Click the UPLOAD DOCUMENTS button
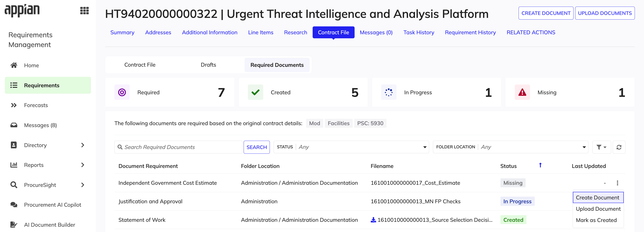Screen dimensions: 644x232 [605, 13]
